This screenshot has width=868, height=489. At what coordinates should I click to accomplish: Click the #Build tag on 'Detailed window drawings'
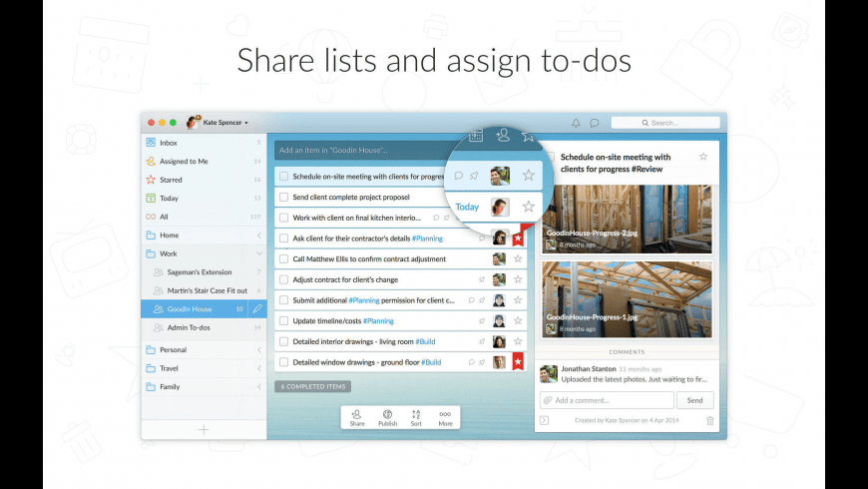pos(431,362)
